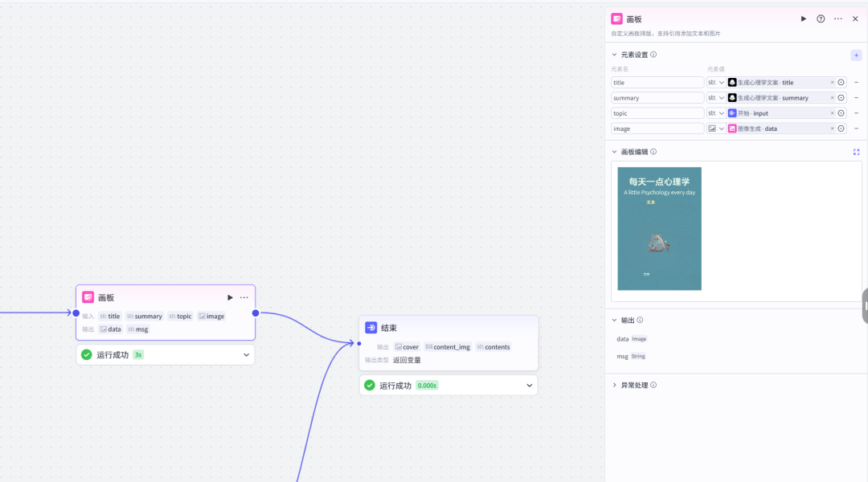
Task: Click the right-edge panel collapse handle
Action: pos(866,305)
